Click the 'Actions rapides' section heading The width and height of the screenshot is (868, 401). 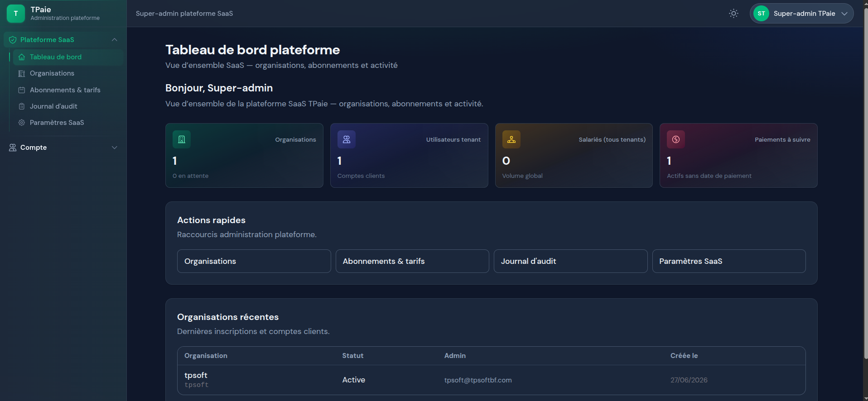[211, 220]
